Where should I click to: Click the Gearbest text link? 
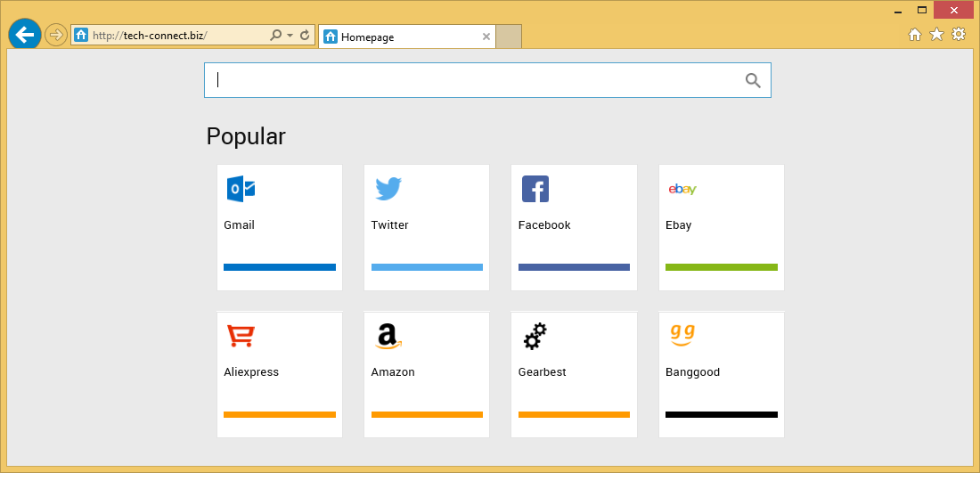point(542,372)
